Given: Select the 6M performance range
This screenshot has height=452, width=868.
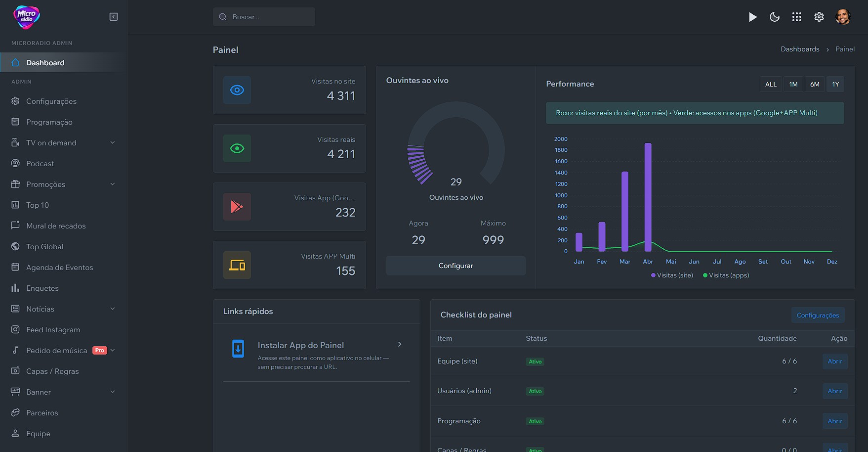Looking at the screenshot, I should [x=815, y=84].
